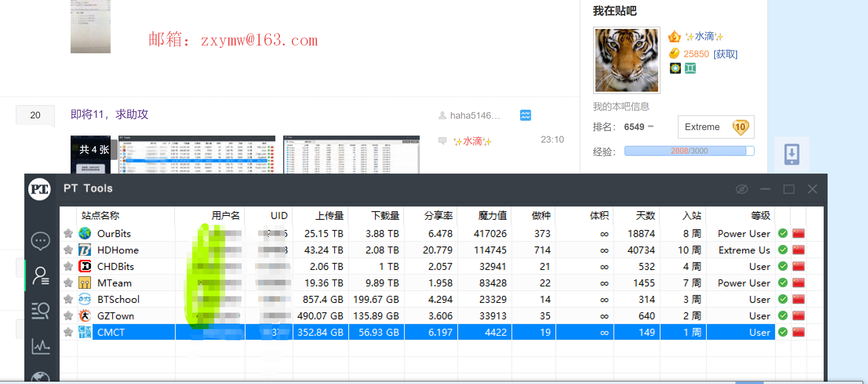The image size is (868, 384).
Task: Click the gold coin icon beside 25850
Action: coord(674,53)
